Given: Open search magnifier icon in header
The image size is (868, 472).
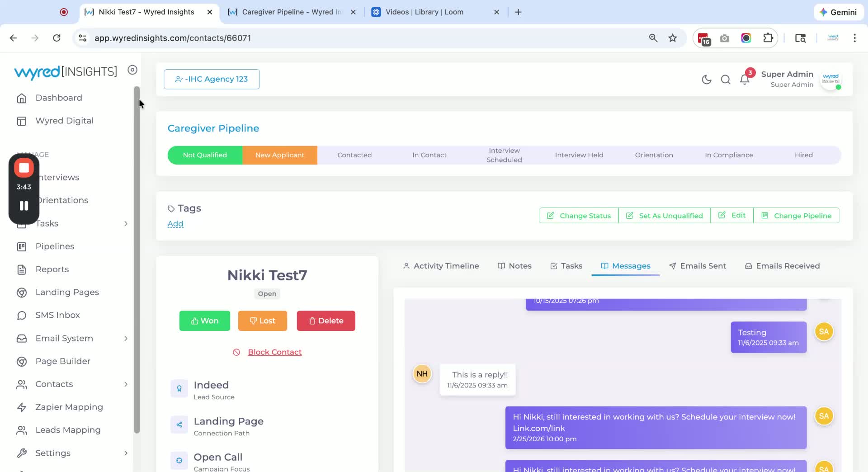Looking at the screenshot, I should 726,80.
